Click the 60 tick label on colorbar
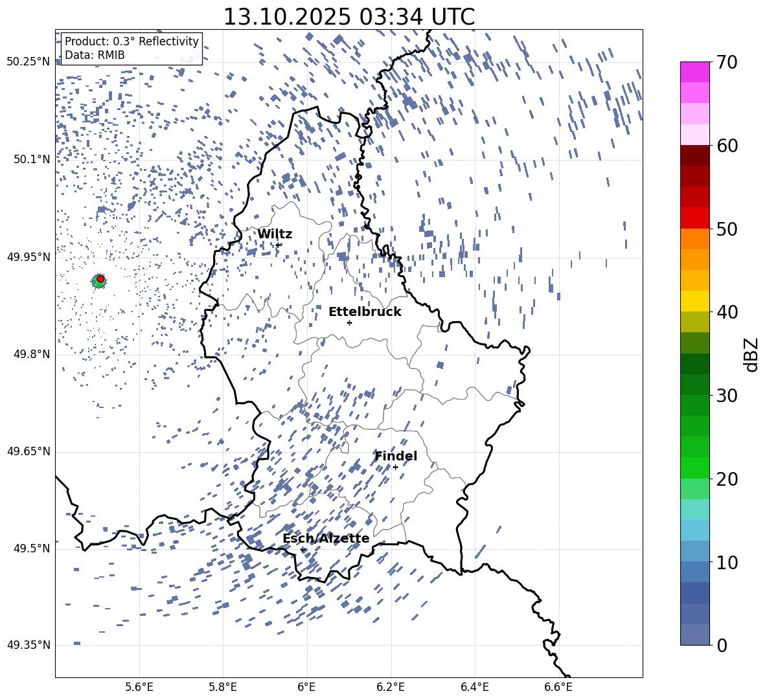 [727, 146]
